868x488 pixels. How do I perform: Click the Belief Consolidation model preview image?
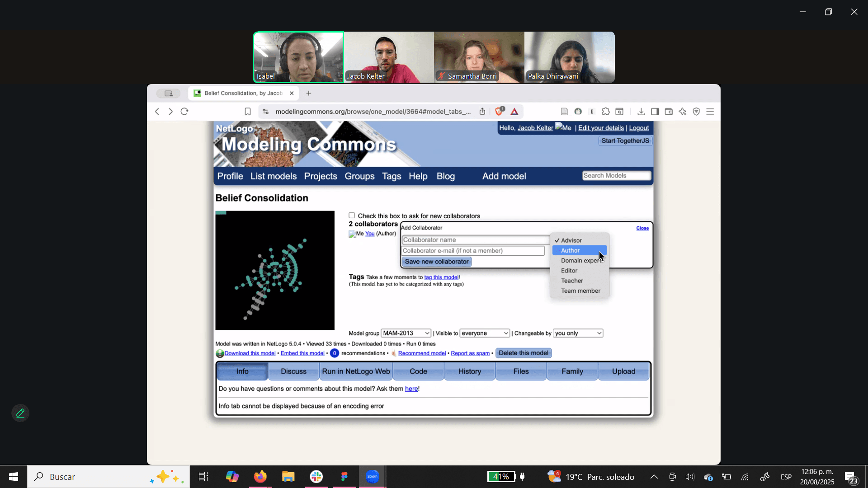coord(275,270)
